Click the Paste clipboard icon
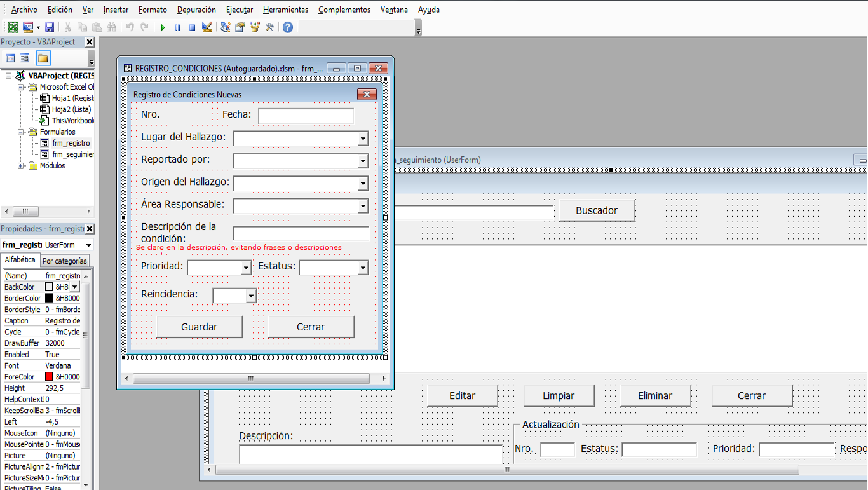This screenshot has height=490, width=868. click(x=97, y=27)
